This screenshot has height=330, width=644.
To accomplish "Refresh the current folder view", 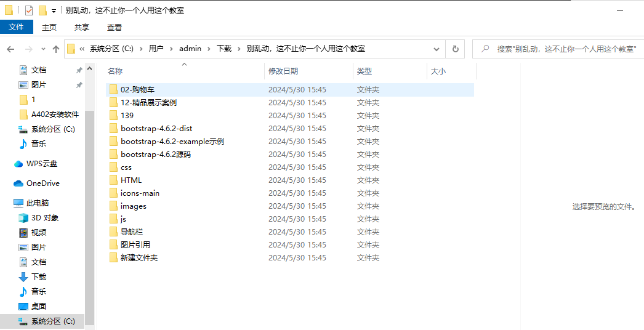I will (x=455, y=49).
